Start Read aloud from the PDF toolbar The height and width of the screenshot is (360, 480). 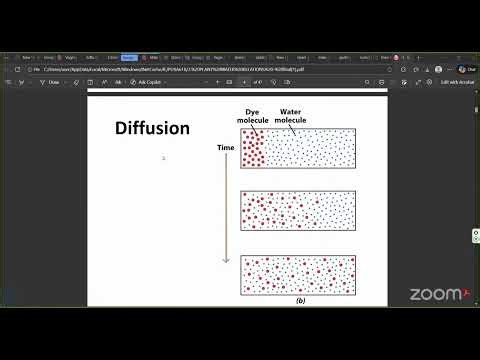tap(104, 82)
